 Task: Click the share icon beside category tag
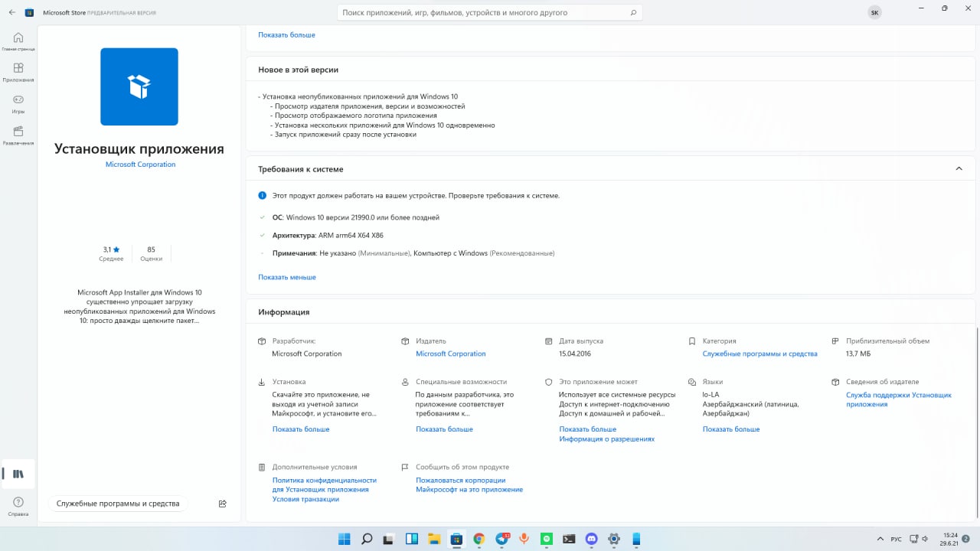[x=223, y=504]
